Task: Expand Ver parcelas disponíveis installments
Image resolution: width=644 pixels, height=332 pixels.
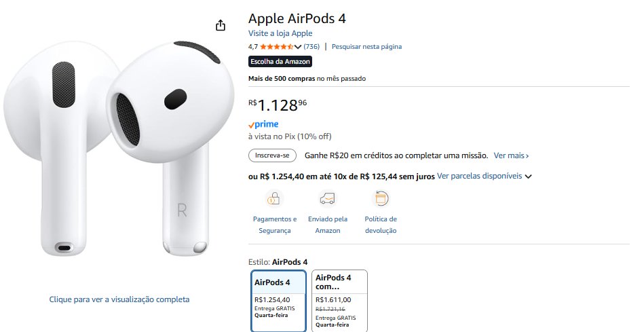Action: click(484, 176)
